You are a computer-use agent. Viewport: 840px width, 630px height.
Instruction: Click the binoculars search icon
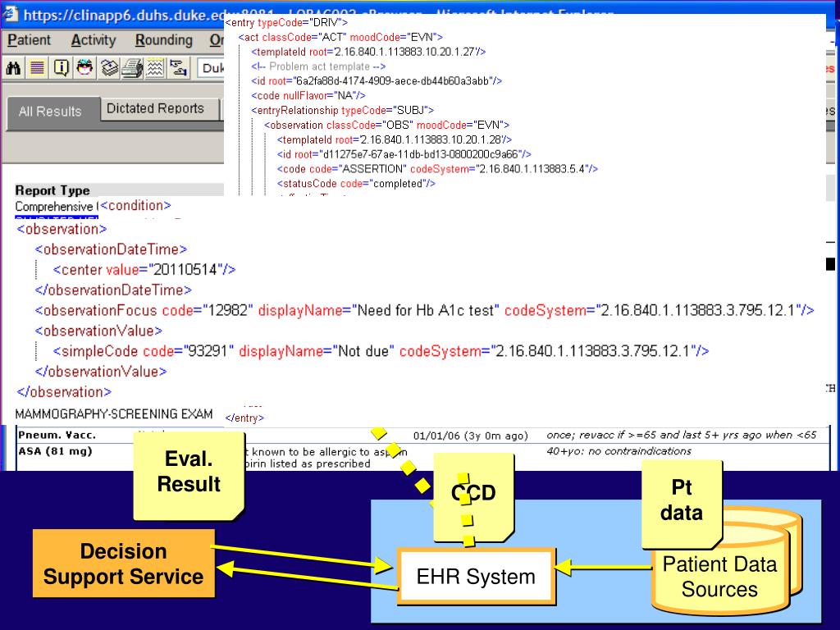click(13, 68)
